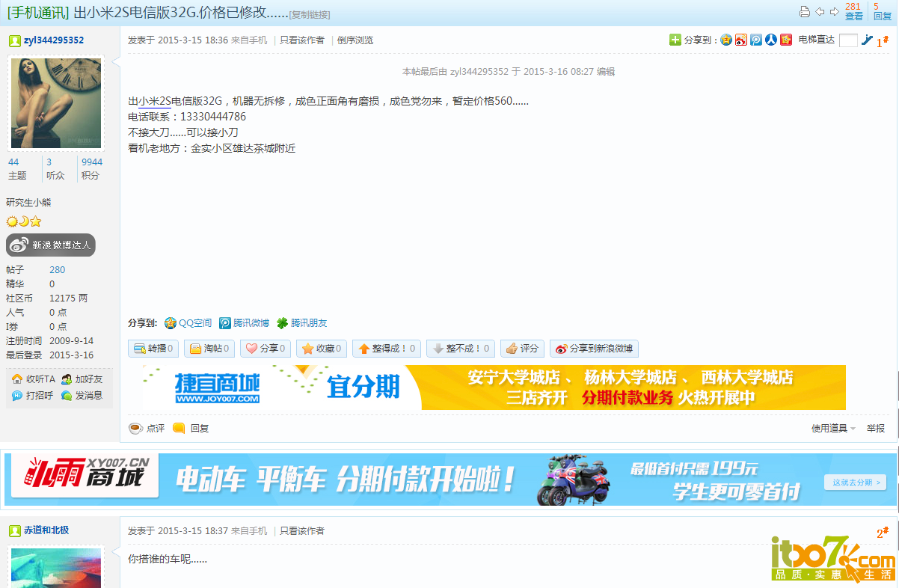
Task: Click 赤道和北极's avatar image
Action: click(56, 568)
